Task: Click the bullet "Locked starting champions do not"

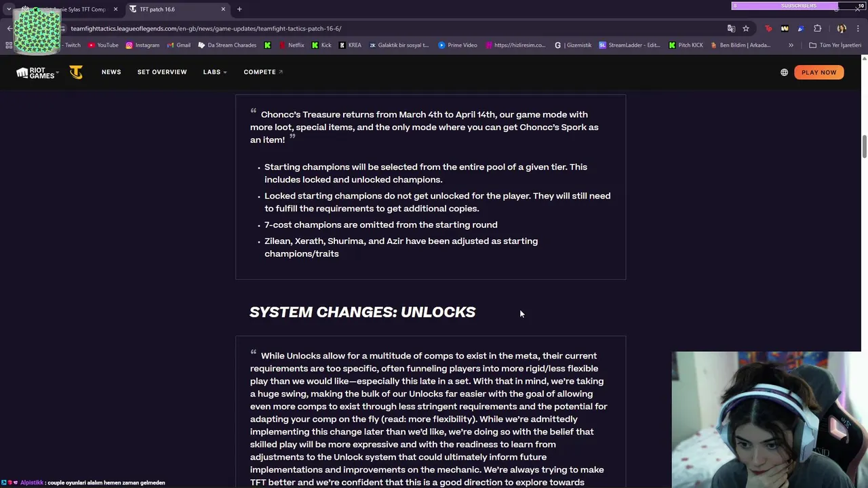Action: 437,202
